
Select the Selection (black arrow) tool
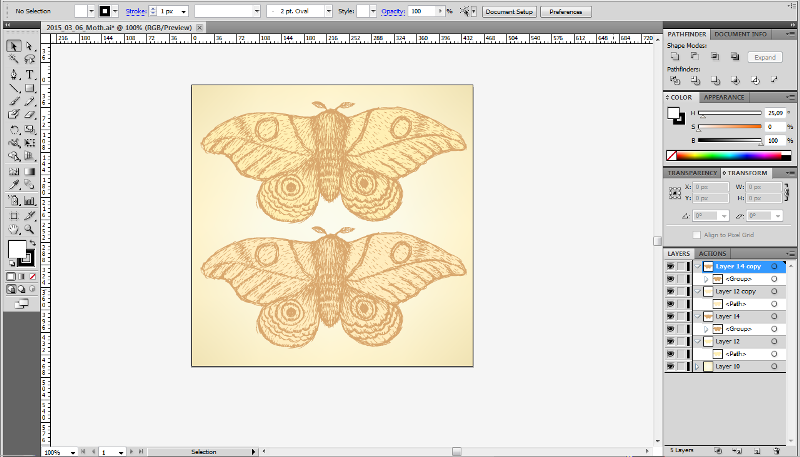click(x=14, y=46)
